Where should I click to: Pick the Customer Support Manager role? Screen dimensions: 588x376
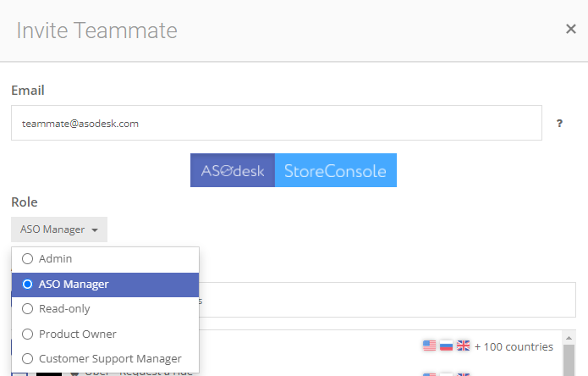105,359
